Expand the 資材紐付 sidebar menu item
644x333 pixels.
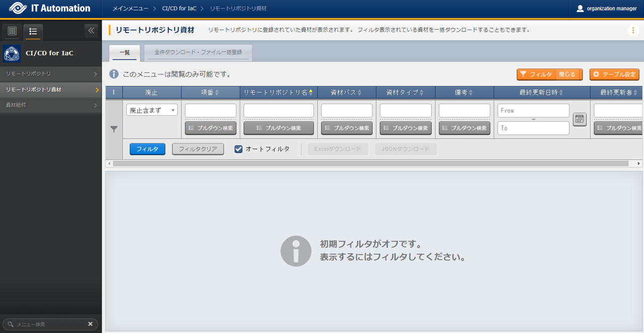[x=50, y=105]
